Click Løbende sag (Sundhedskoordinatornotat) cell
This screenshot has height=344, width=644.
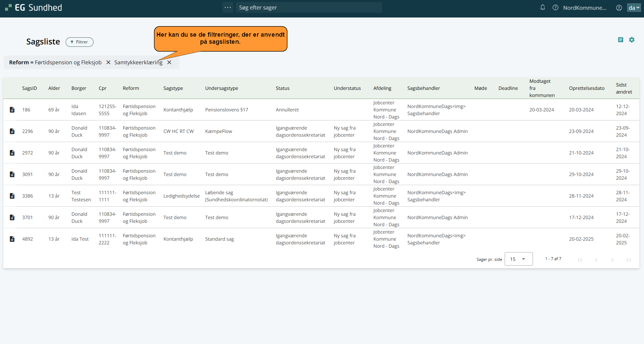(x=237, y=196)
